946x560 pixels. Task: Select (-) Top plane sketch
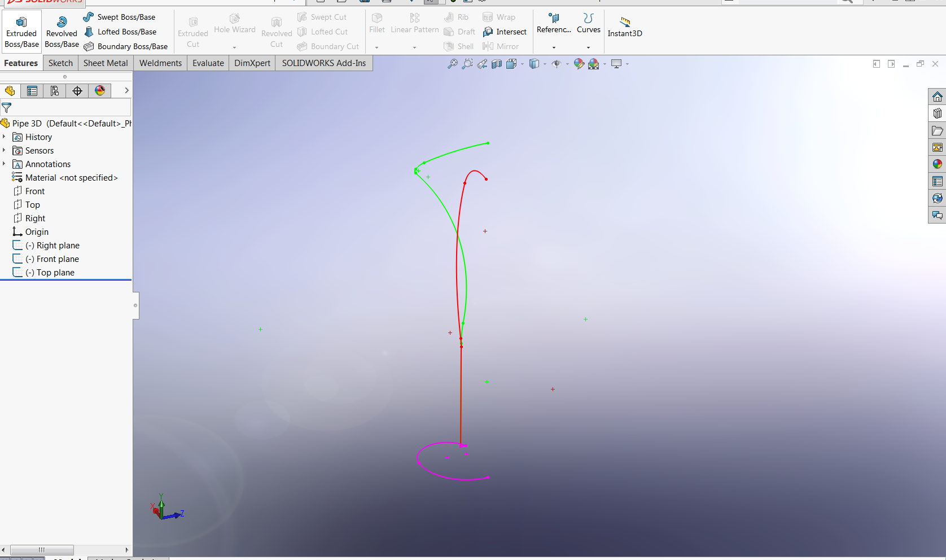click(x=43, y=272)
